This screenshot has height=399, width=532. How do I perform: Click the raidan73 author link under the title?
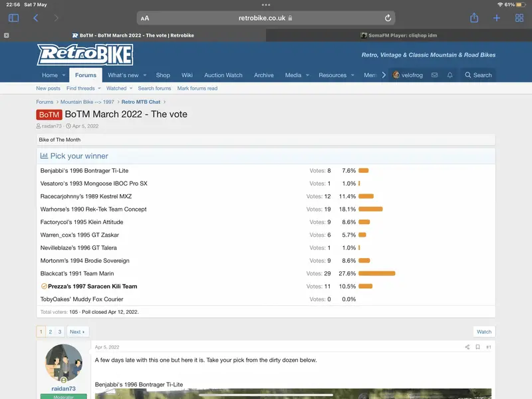pyautogui.click(x=52, y=126)
